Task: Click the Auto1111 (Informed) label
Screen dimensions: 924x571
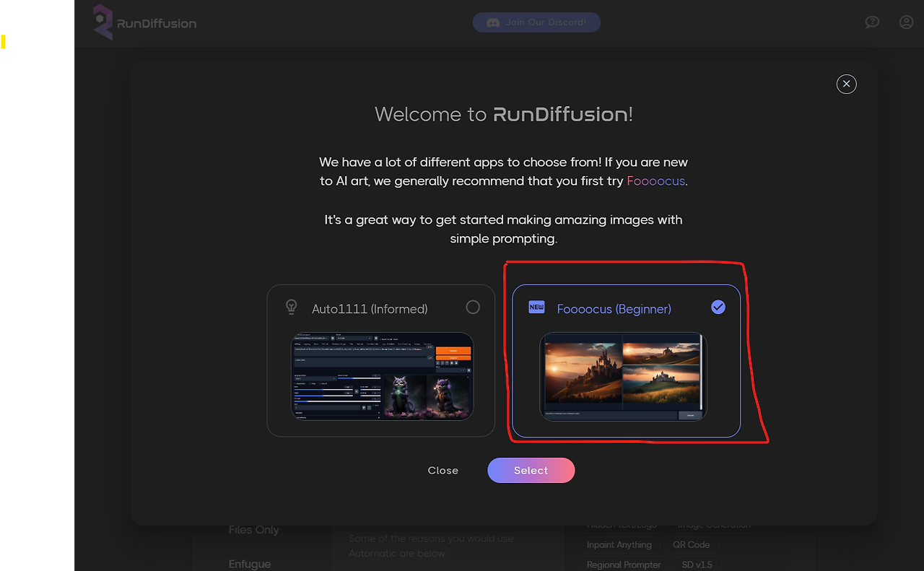Action: 370,309
